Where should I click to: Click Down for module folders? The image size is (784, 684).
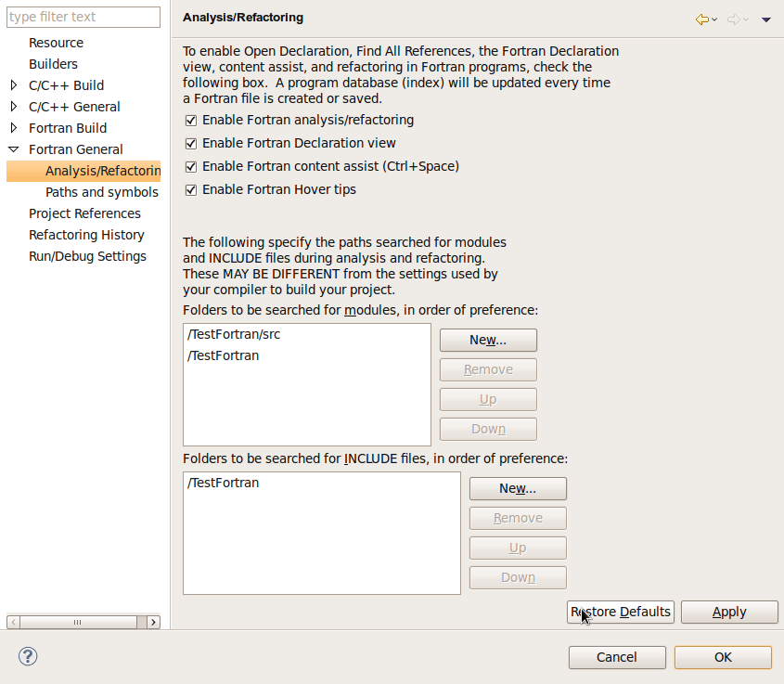[x=488, y=429]
